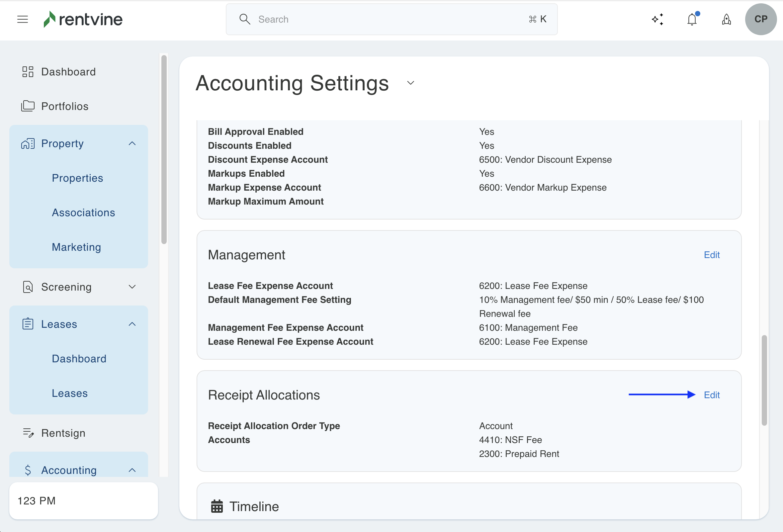Open the Accounting Settings title dropdown
Viewport: 783px width, 532px height.
pos(410,83)
